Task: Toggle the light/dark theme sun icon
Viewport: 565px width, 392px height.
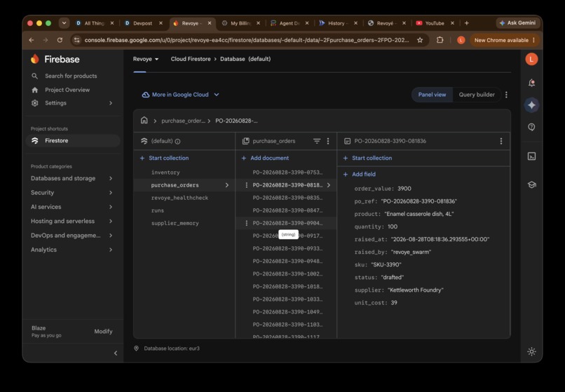Action: pos(531,351)
